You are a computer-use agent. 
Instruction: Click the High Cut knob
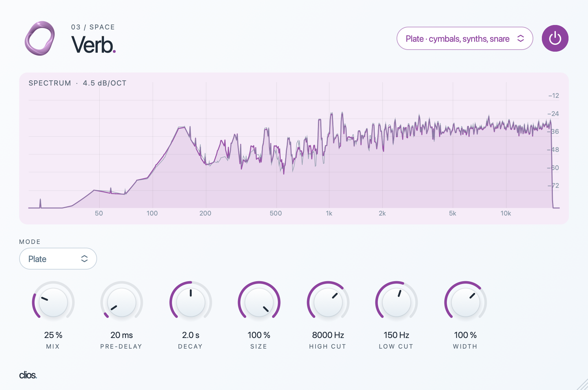[x=328, y=302]
